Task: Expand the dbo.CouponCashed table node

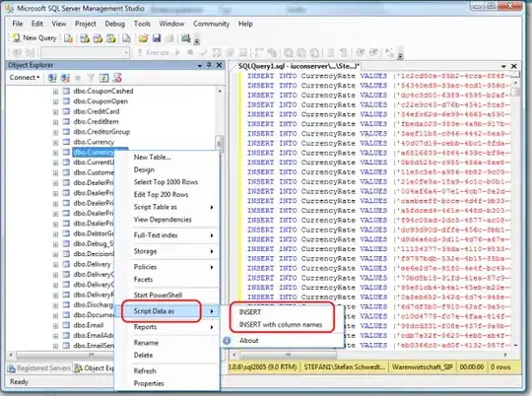Action: pos(55,92)
